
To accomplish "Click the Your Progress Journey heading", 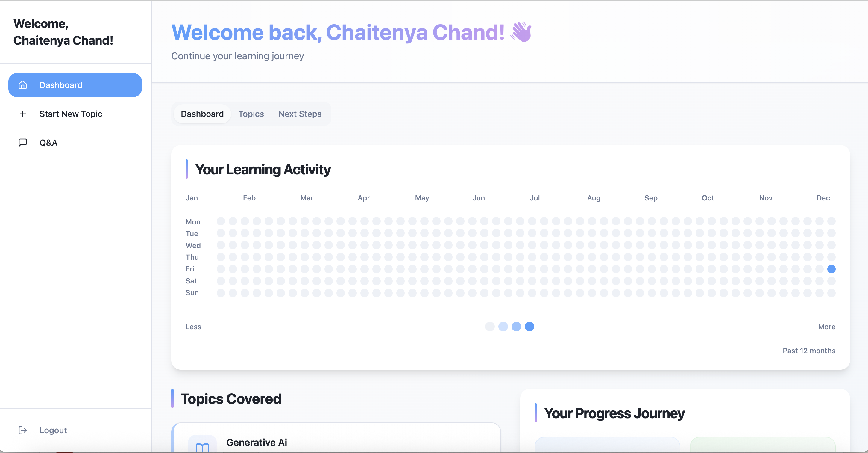I will [614, 413].
